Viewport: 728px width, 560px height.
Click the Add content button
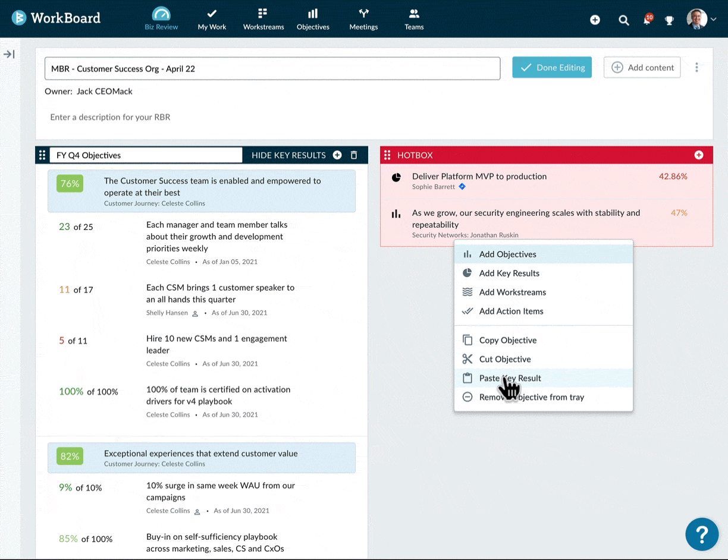(642, 68)
